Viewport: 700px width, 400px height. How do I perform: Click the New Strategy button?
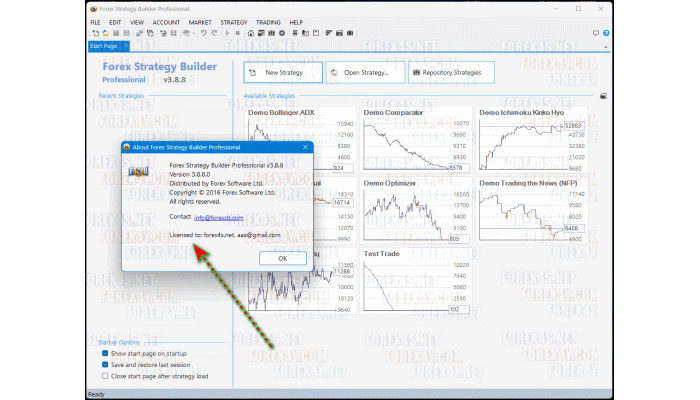click(283, 72)
